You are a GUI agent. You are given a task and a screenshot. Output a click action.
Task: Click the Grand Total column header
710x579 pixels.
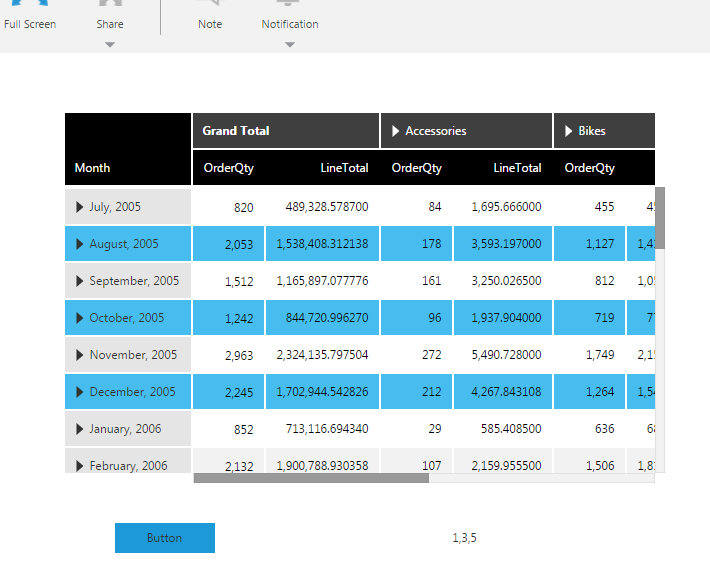click(x=236, y=131)
